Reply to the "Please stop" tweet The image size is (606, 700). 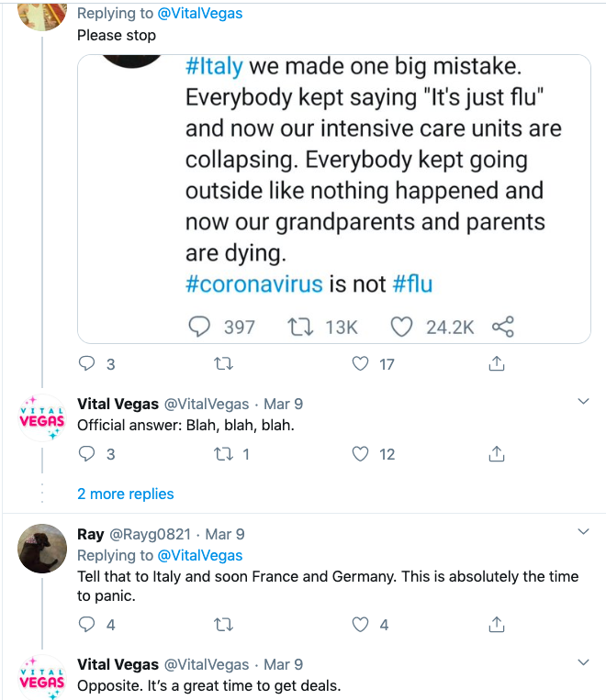(x=87, y=364)
